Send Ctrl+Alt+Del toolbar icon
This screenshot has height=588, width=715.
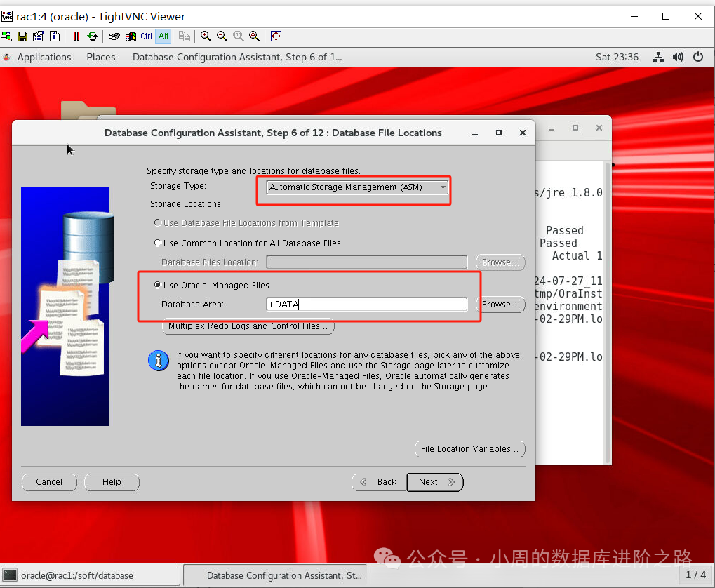coord(114,36)
